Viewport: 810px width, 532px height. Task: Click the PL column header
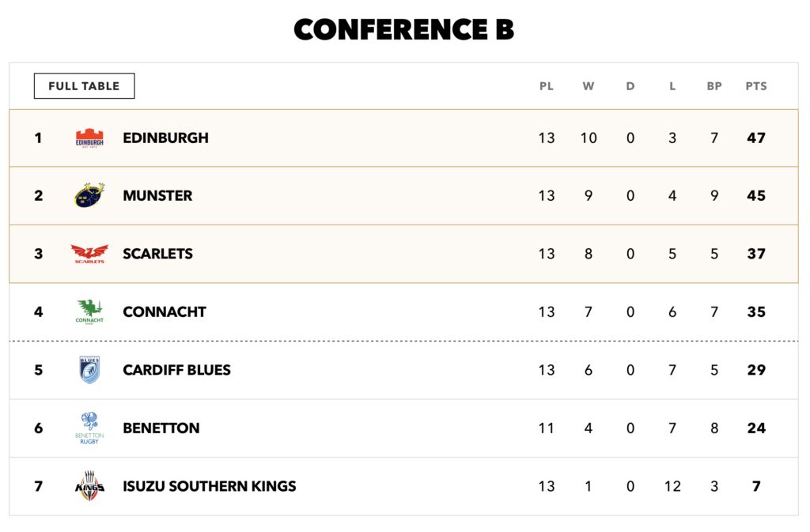(547, 86)
